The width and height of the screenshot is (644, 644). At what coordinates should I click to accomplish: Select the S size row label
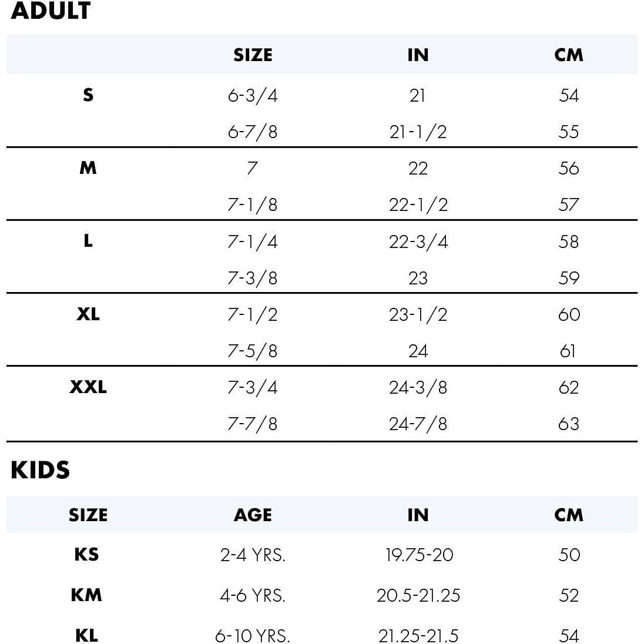[x=88, y=95]
